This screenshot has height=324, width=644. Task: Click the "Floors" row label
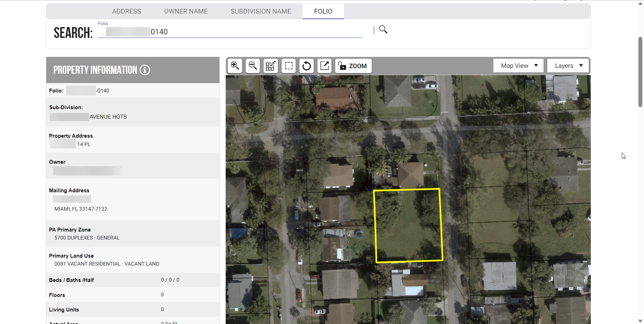(x=57, y=295)
